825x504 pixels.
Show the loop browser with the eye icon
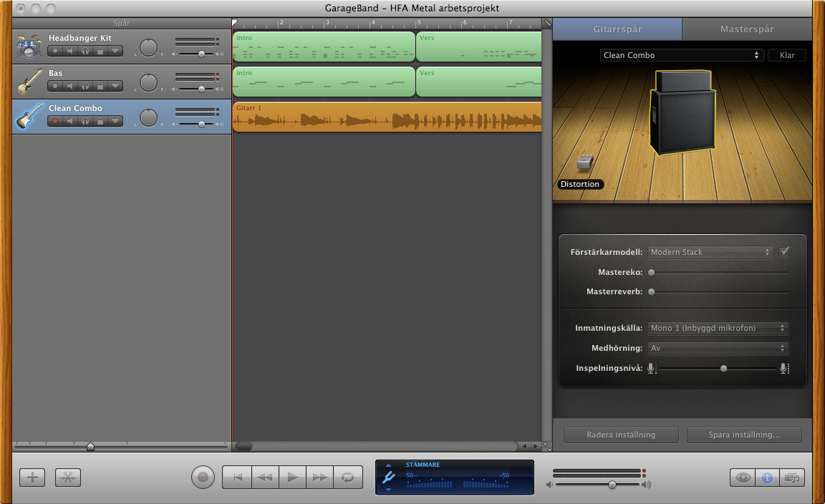pyautogui.click(x=743, y=478)
